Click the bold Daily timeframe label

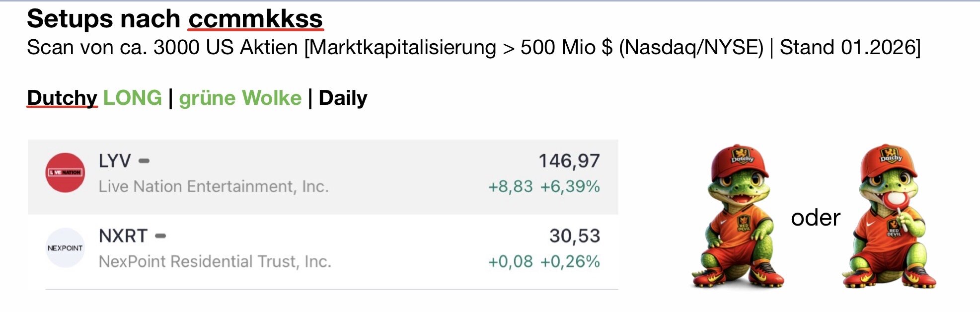click(343, 98)
